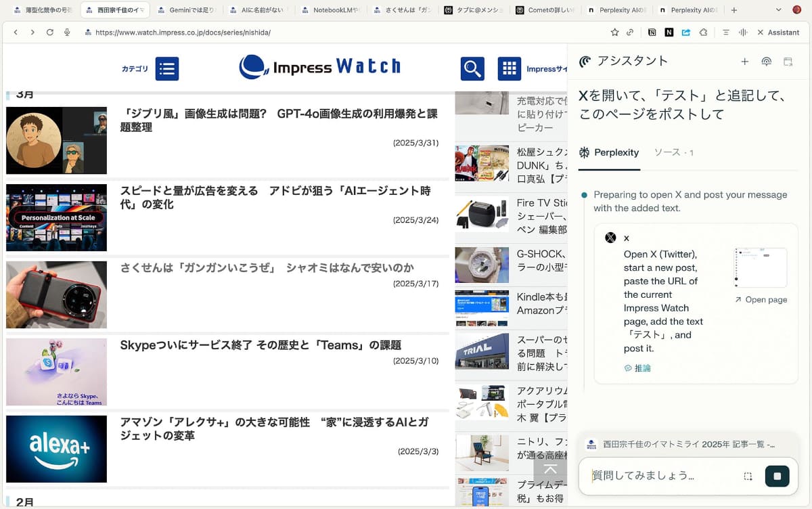The width and height of the screenshot is (812, 509).
Task: Click the microphone voice input icon
Action: (x=67, y=32)
